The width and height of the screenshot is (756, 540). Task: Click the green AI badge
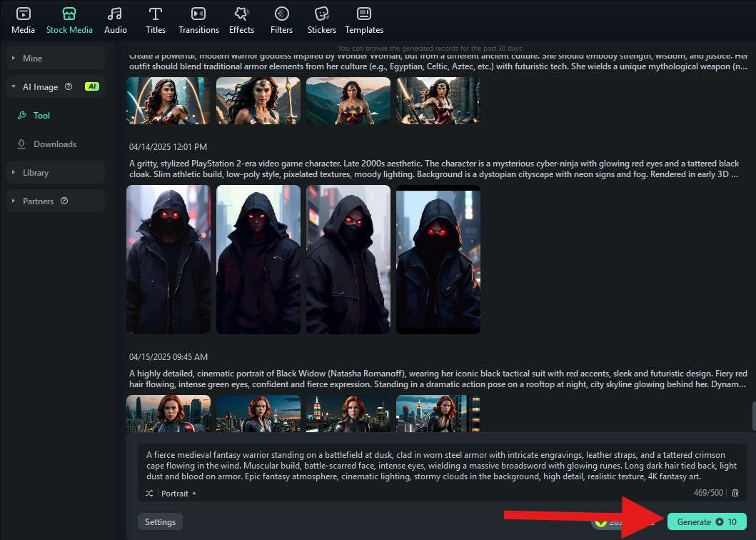pyautogui.click(x=91, y=87)
